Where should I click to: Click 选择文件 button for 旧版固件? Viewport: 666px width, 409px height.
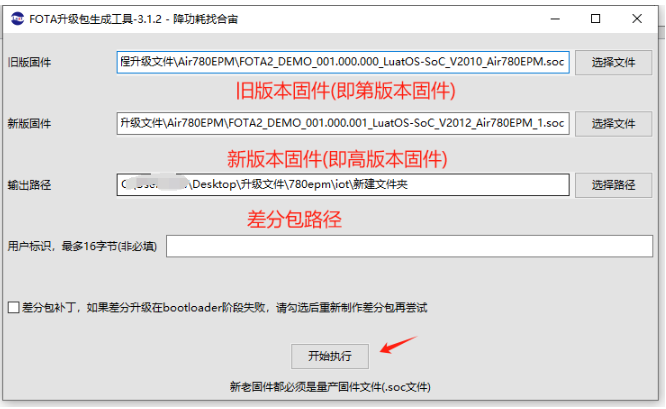[x=613, y=62]
